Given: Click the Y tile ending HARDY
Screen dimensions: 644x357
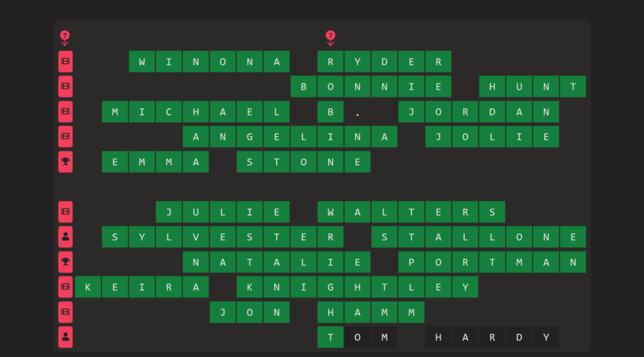Looking at the screenshot, I should click(x=546, y=337).
